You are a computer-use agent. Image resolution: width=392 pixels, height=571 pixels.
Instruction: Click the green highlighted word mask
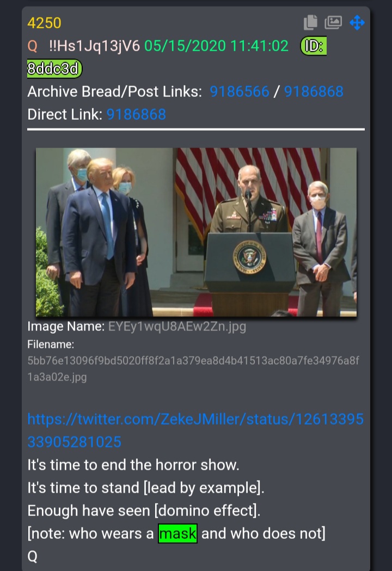pos(178,533)
